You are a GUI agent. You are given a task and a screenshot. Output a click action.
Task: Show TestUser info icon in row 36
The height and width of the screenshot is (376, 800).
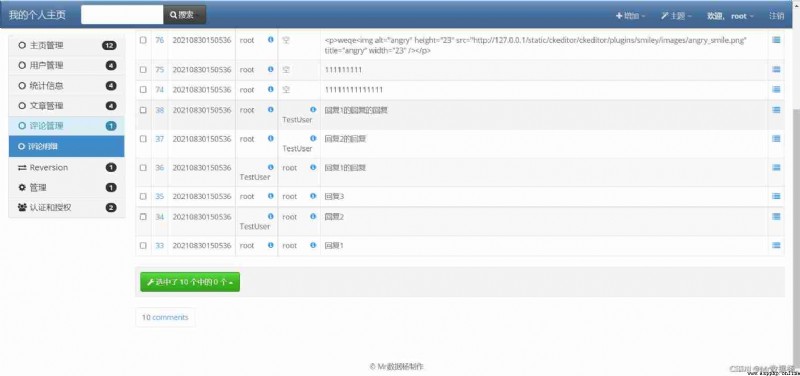270,167
